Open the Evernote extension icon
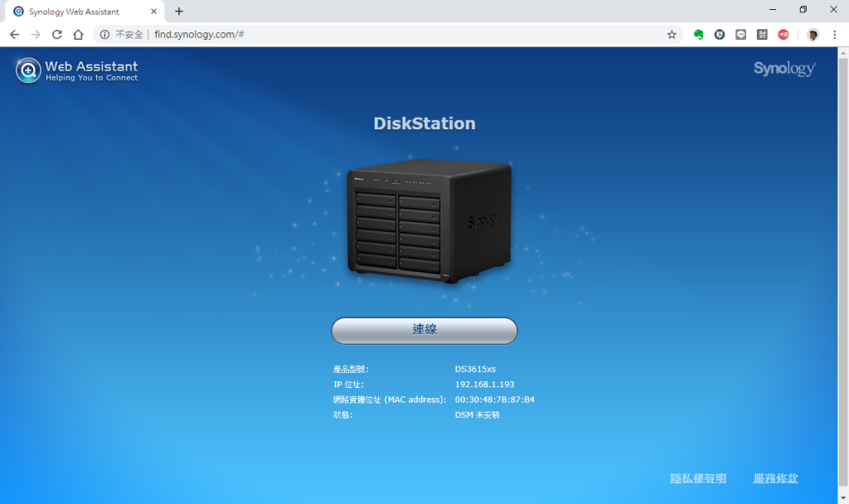Screen dimensions: 849x504 tap(698, 35)
